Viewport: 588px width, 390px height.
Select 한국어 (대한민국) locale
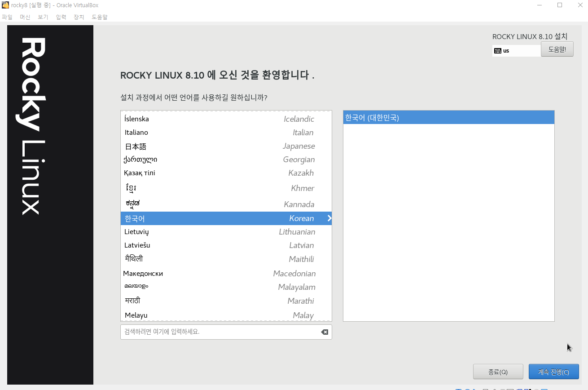click(x=449, y=118)
